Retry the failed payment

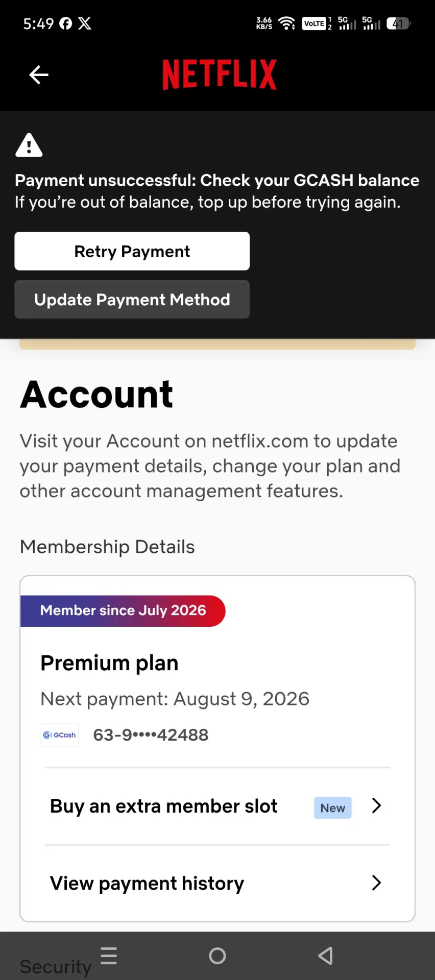(x=132, y=251)
